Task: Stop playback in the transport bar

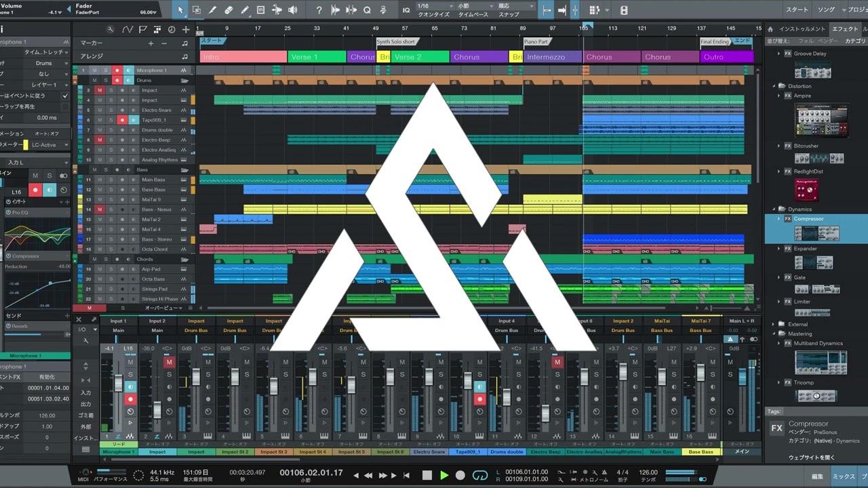Action: pos(427,475)
